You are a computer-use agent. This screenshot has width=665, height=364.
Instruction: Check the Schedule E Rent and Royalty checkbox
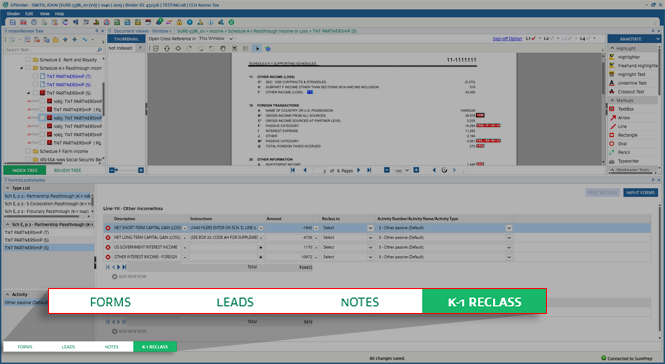28,60
